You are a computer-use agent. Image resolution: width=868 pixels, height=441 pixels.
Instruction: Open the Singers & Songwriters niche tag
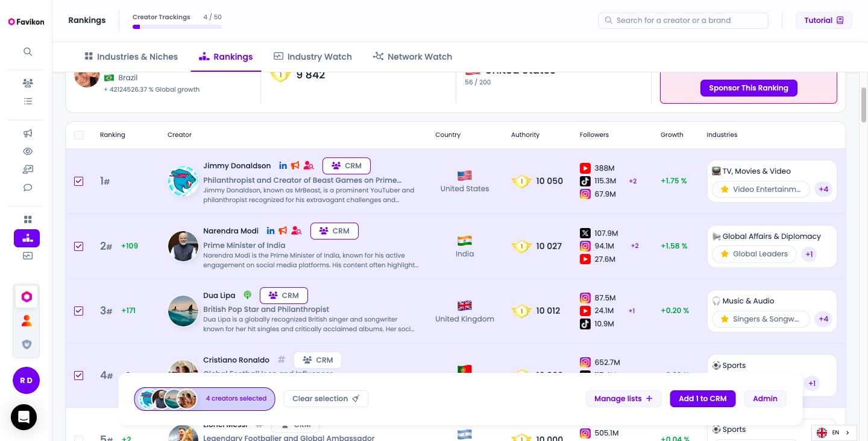tap(761, 319)
